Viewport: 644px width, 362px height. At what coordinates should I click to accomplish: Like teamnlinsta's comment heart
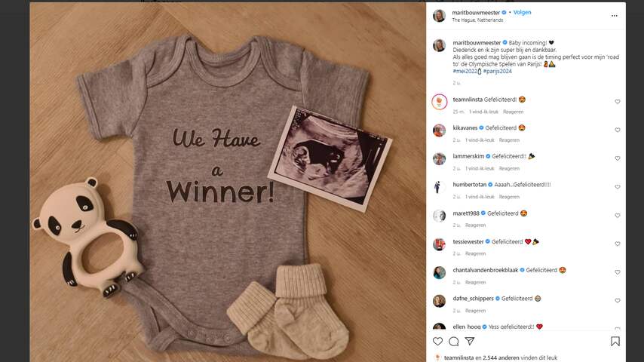click(618, 102)
